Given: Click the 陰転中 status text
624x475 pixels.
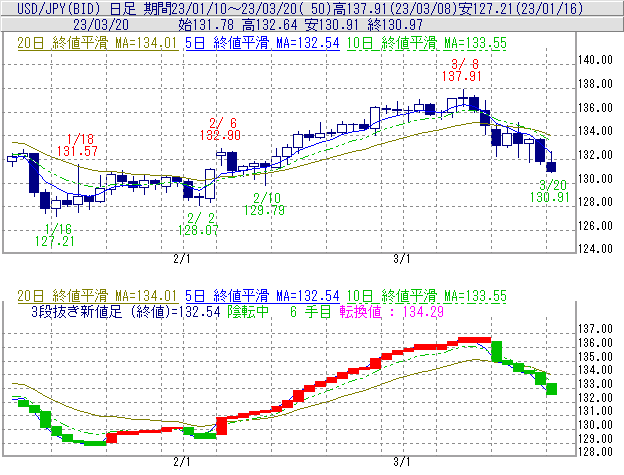Looking at the screenshot, I should point(248,311).
